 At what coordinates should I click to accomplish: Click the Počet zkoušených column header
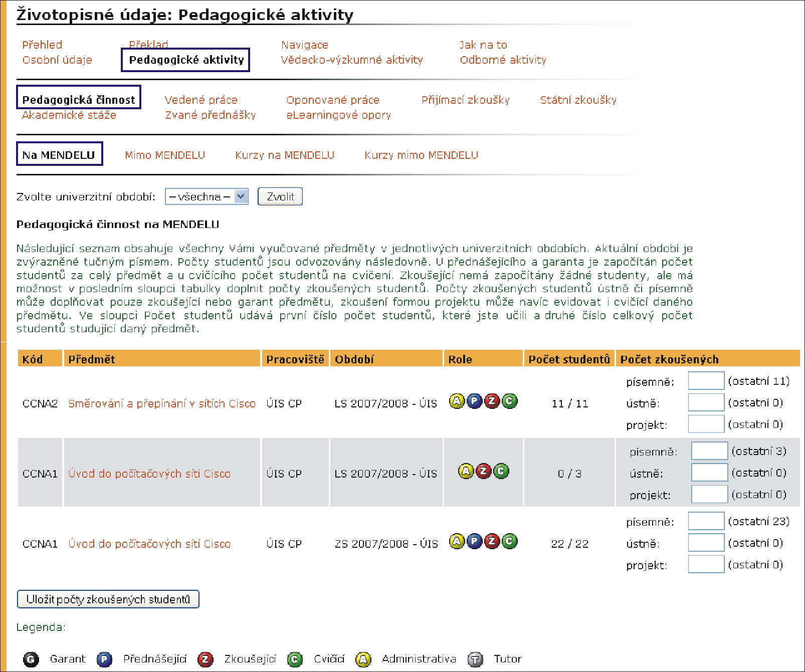pos(708,359)
